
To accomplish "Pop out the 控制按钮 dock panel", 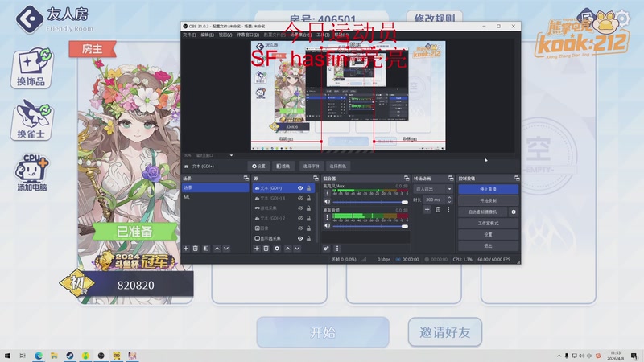I will [517, 178].
